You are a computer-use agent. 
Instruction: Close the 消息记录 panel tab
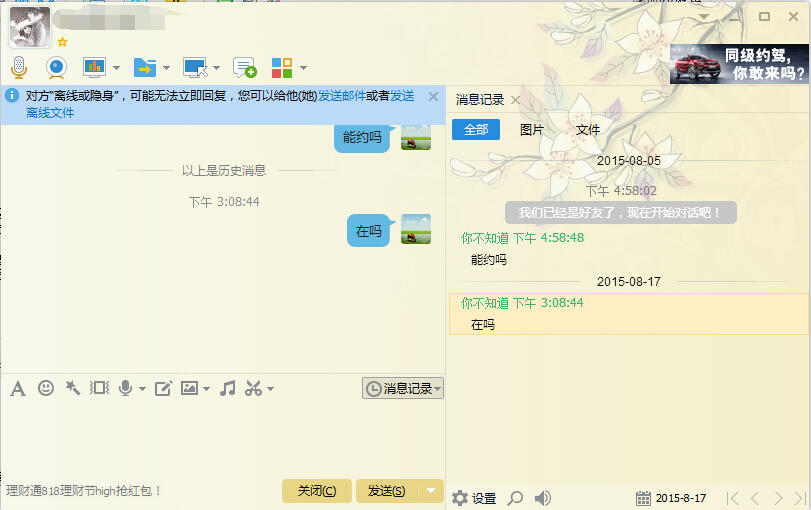(x=515, y=100)
